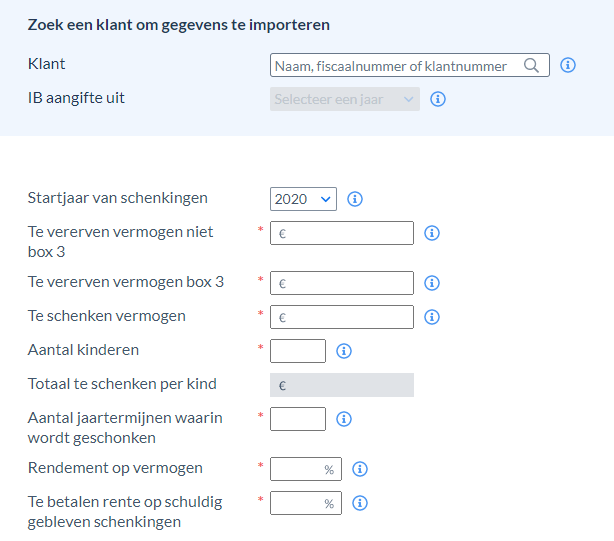Open info icon next to Klant field
The width and height of the screenshot is (614, 541).
click(568, 65)
